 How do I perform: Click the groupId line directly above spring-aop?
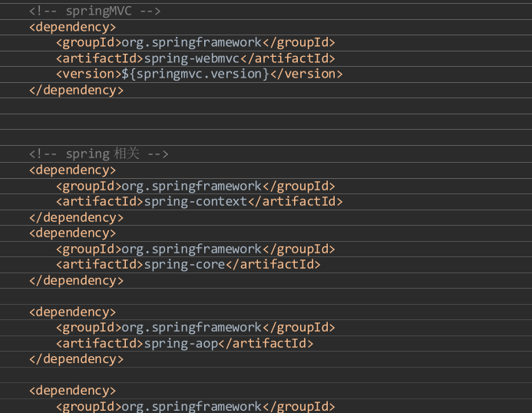click(196, 328)
